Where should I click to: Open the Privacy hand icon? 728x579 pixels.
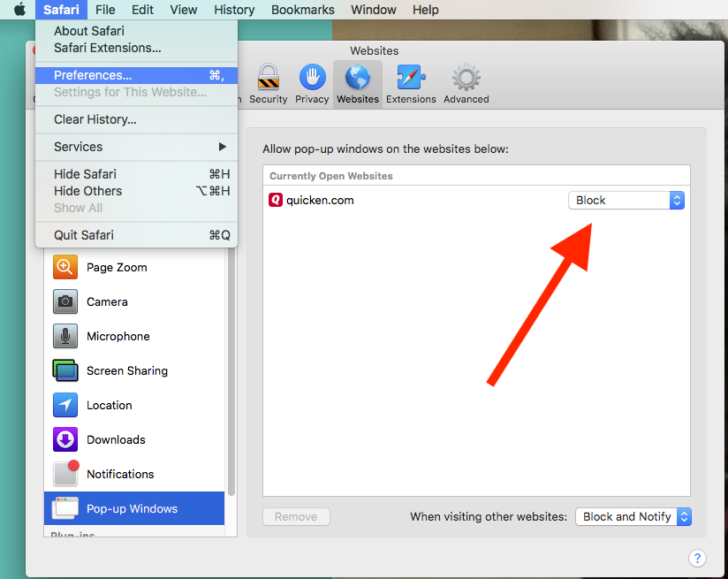(x=312, y=77)
